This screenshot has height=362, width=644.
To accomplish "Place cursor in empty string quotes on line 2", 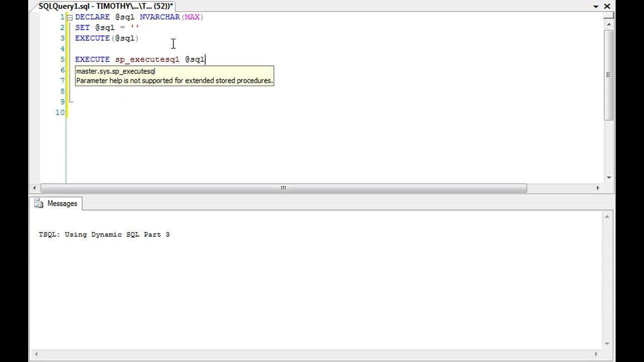I will [x=134, y=28].
